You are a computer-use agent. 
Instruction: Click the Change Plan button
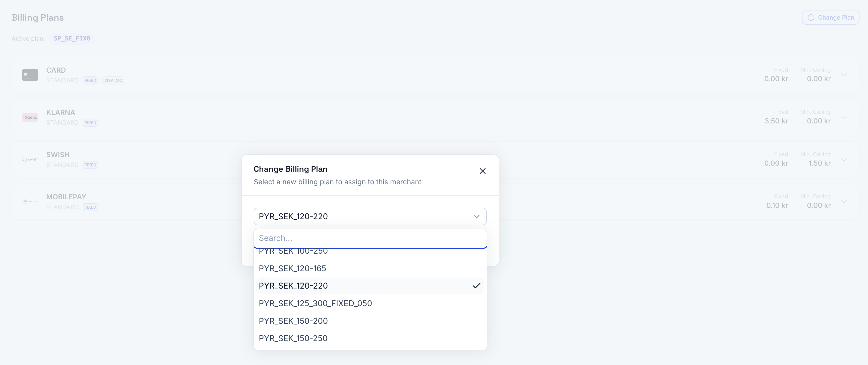point(830,18)
